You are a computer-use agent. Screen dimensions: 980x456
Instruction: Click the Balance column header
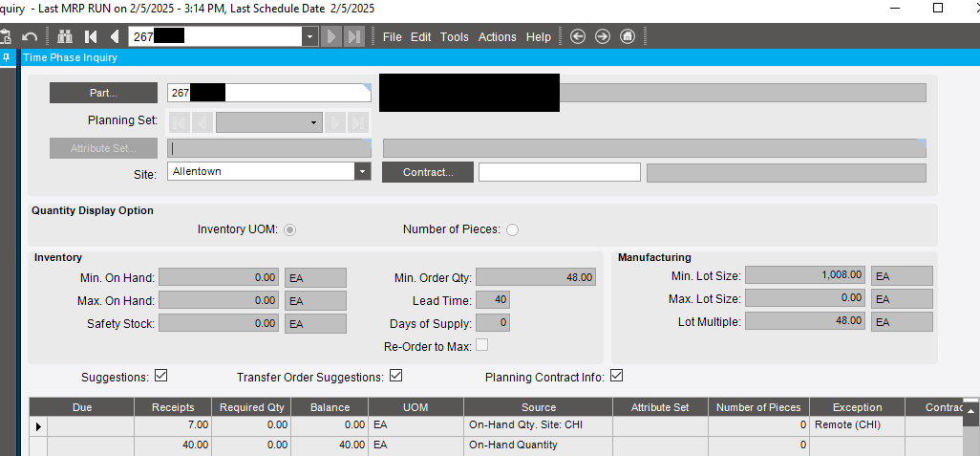[x=330, y=407]
